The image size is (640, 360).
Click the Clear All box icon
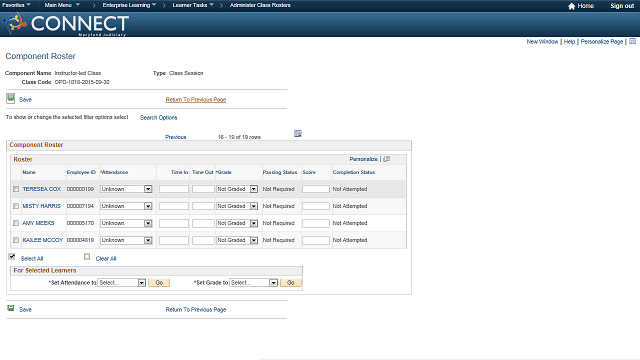(87, 257)
